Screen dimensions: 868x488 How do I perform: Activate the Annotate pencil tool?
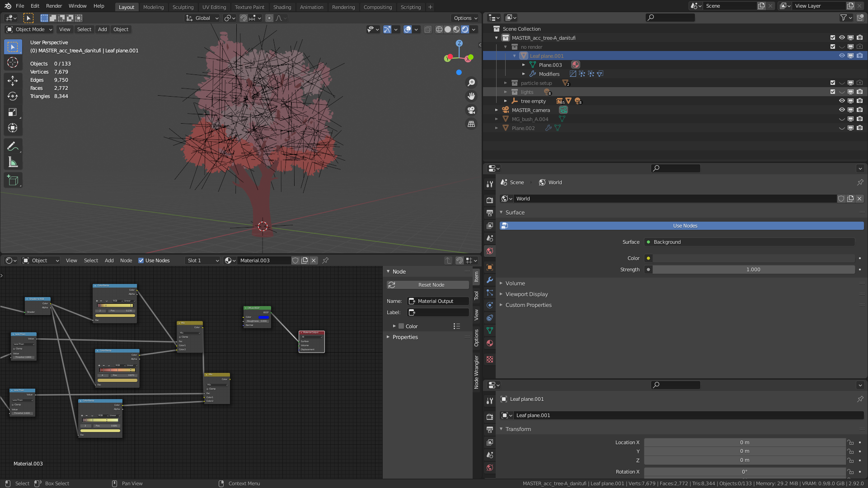(x=13, y=146)
